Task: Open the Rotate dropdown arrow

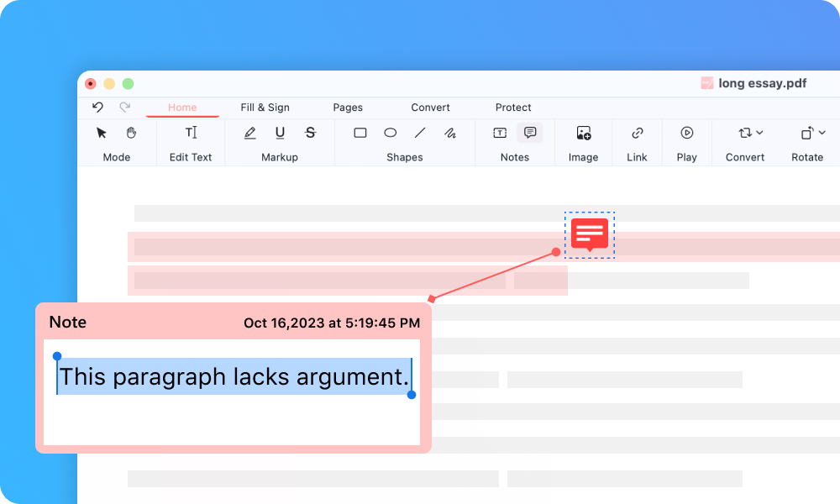Action: click(822, 133)
